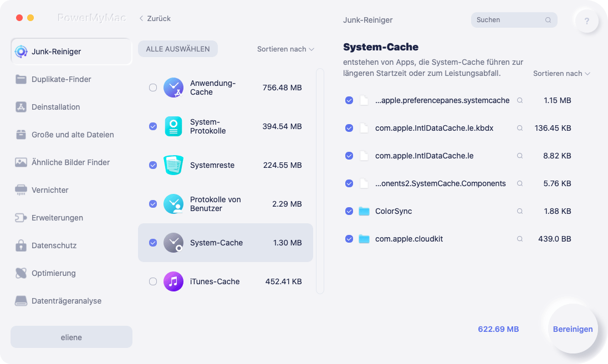The height and width of the screenshot is (364, 608).
Task: Click magnifier icon in the 8.82 KB row
Action: coord(519,156)
